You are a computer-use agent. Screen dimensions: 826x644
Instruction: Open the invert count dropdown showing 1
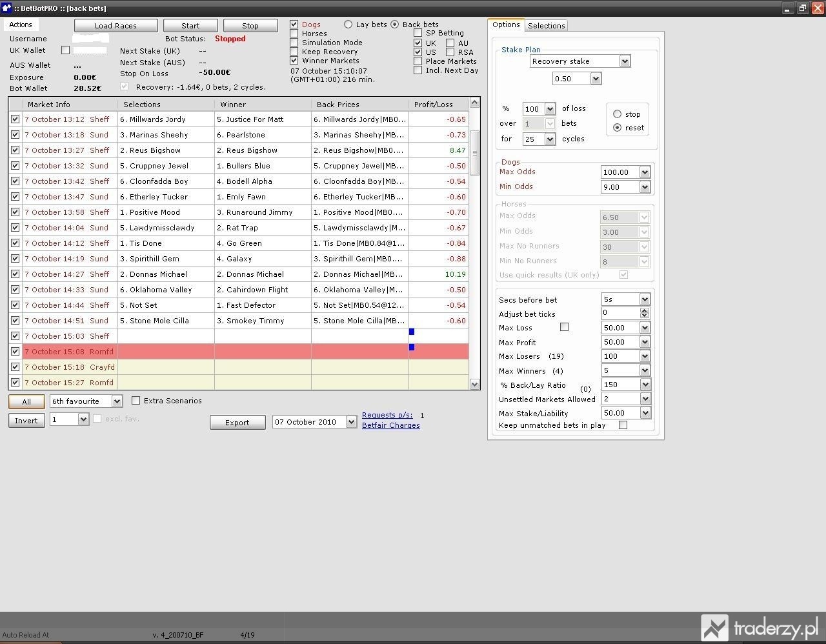83,419
